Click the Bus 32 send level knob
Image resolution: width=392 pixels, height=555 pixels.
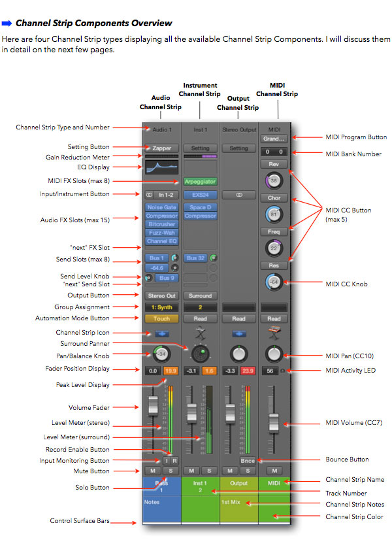tap(213, 258)
